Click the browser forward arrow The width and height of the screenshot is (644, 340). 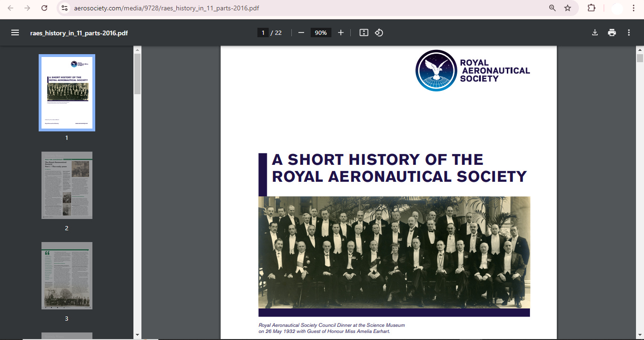27,8
